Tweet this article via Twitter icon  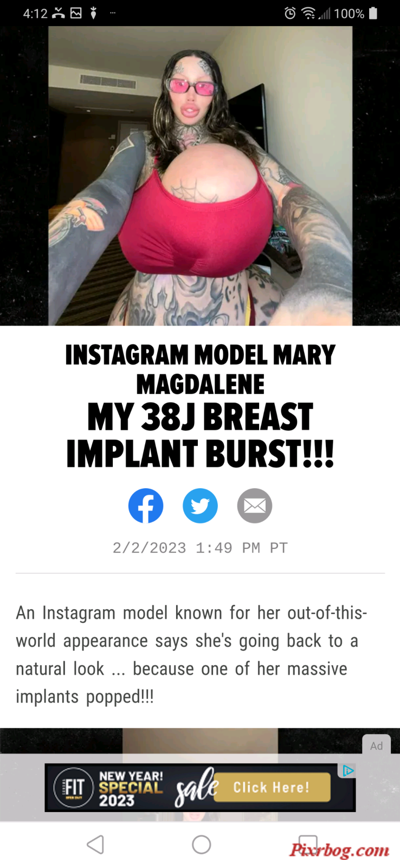click(x=200, y=506)
